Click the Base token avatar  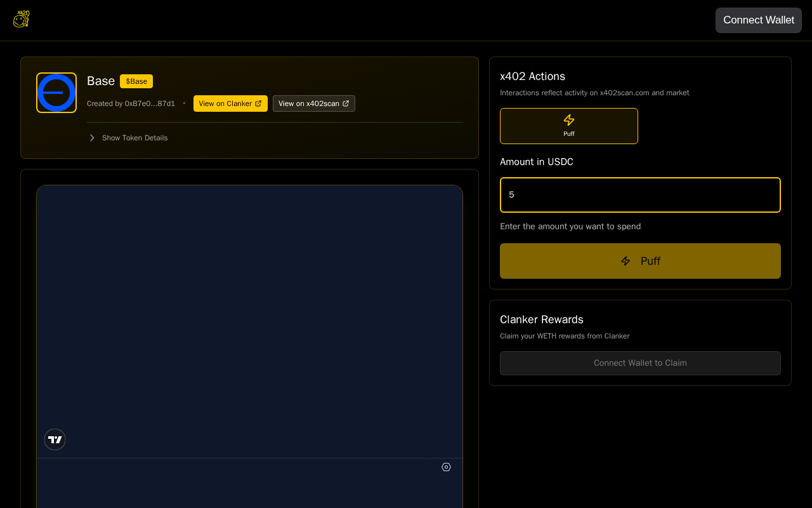pyautogui.click(x=56, y=93)
